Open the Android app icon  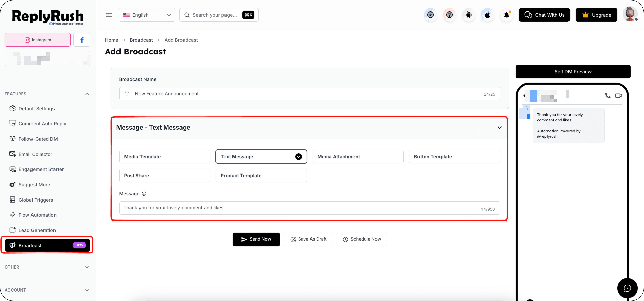(468, 15)
